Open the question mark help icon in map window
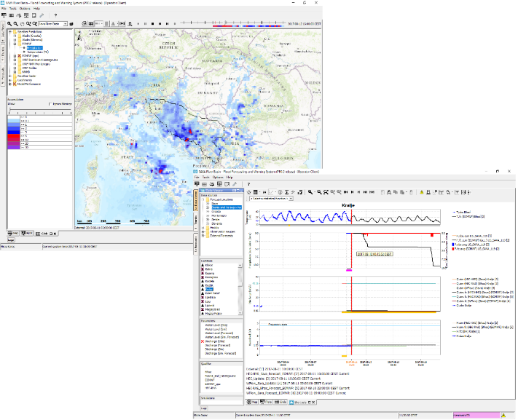 point(55,15)
